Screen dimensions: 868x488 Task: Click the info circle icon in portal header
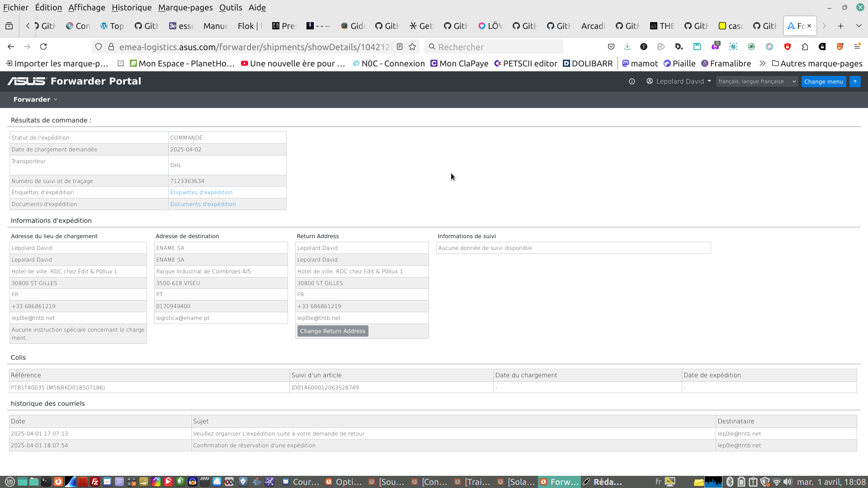pyautogui.click(x=632, y=81)
